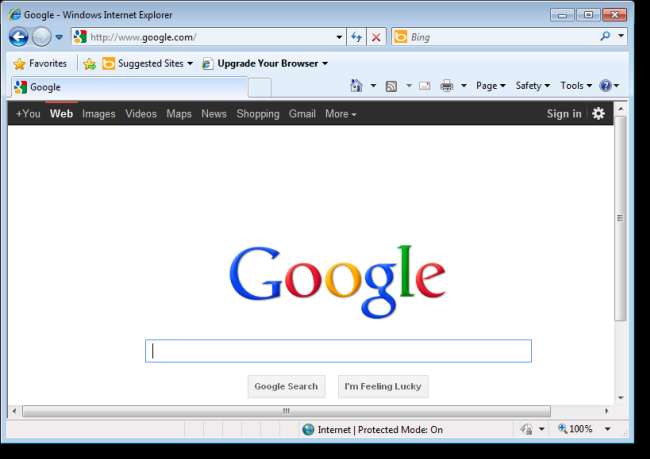650x459 pixels.
Task: Open the Favorites star button
Action: (x=40, y=63)
